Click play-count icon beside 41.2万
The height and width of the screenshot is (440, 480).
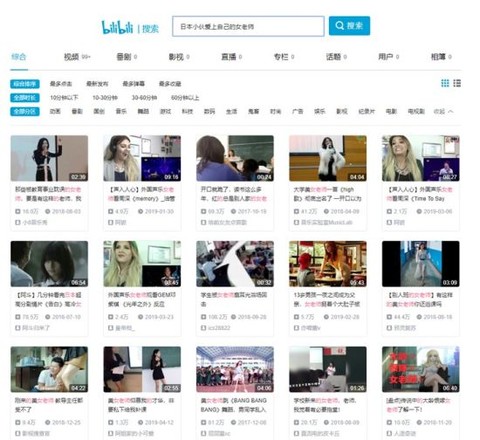pyautogui.click(x=296, y=211)
